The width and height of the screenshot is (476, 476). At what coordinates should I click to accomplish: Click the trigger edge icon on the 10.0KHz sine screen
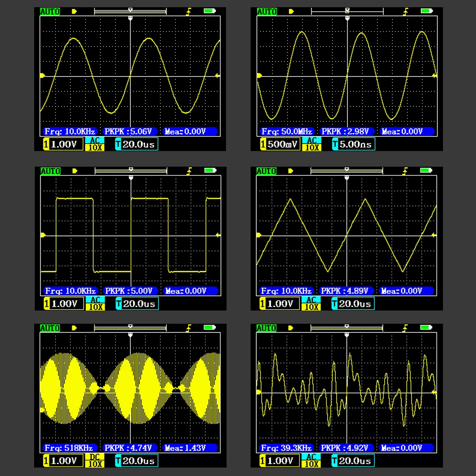[188, 11]
